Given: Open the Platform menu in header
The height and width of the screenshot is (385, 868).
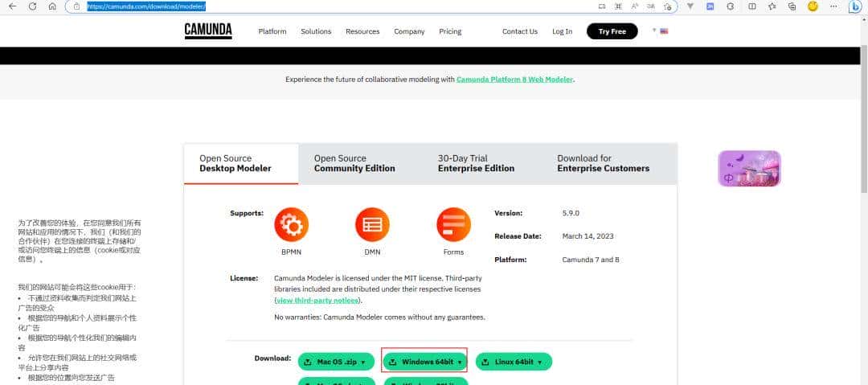Looking at the screenshot, I should click(x=272, y=31).
